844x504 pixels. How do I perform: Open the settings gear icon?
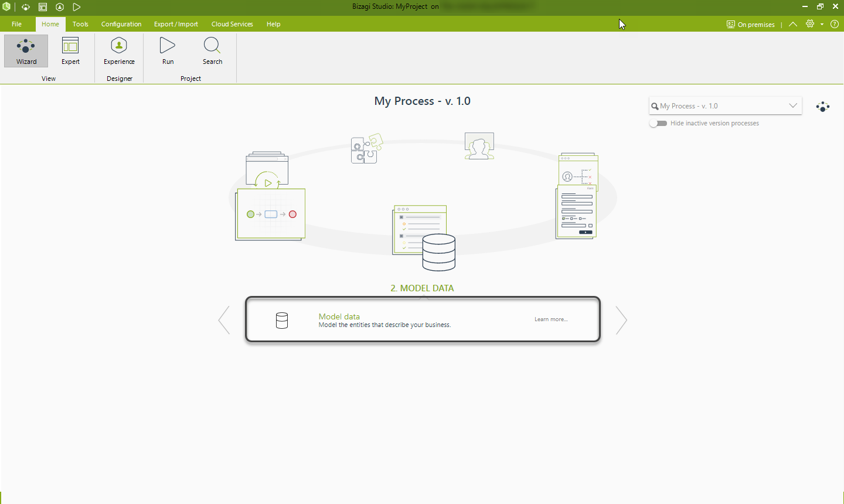coord(810,24)
